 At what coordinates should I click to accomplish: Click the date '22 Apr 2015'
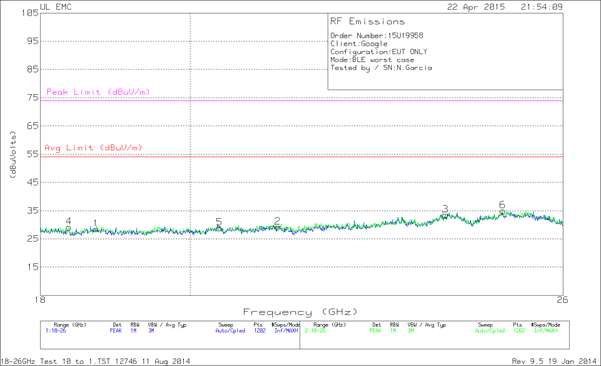pyautogui.click(x=476, y=7)
